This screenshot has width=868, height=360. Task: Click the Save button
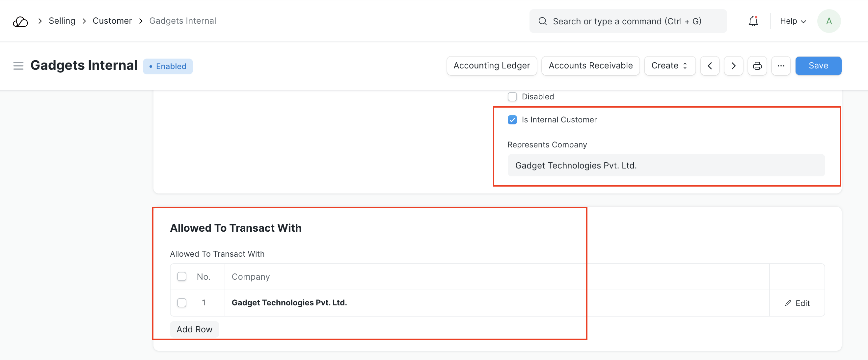pyautogui.click(x=818, y=66)
